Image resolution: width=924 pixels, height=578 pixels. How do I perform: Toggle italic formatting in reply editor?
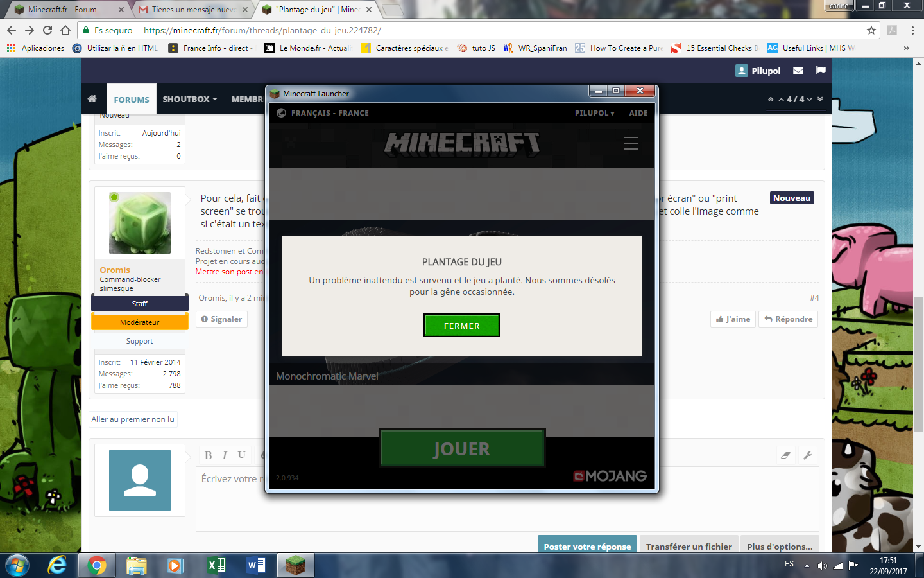tap(225, 455)
